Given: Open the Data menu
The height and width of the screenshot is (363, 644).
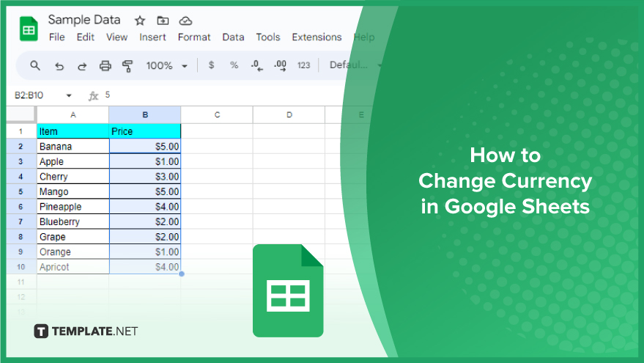Looking at the screenshot, I should (233, 37).
